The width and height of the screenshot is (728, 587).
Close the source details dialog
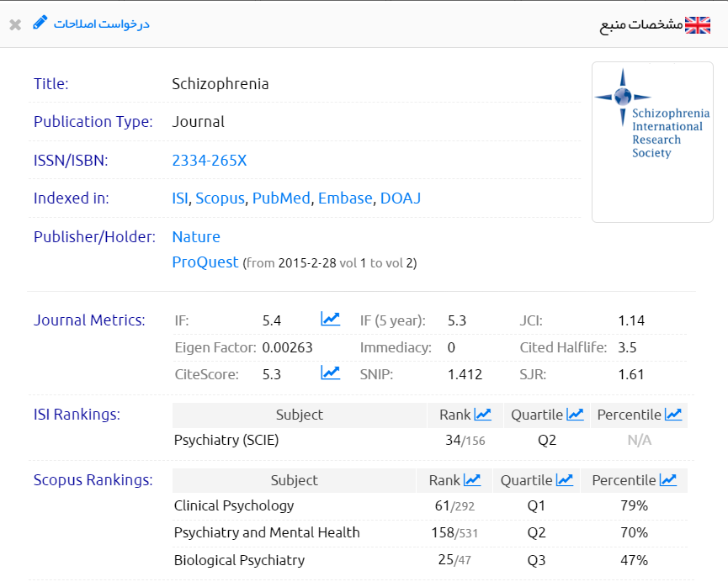pos(15,24)
